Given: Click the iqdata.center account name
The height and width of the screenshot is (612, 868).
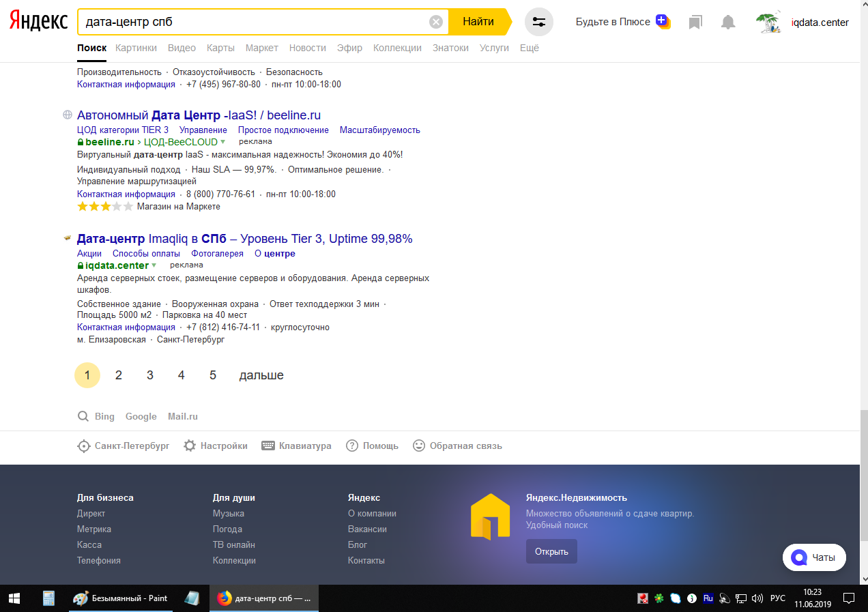Looking at the screenshot, I should (x=820, y=23).
